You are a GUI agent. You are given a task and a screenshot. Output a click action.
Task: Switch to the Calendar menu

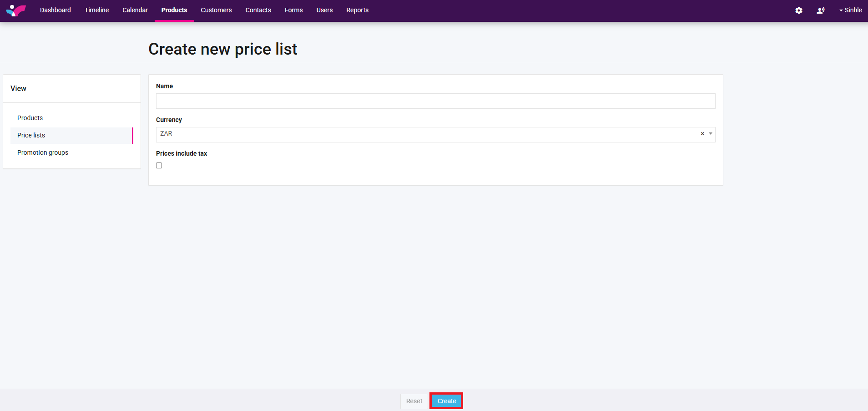pyautogui.click(x=135, y=10)
